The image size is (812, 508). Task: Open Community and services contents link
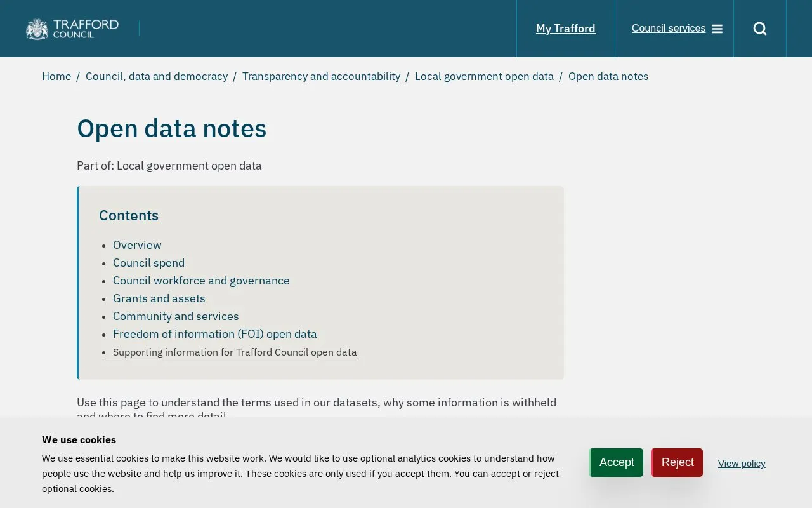176,316
